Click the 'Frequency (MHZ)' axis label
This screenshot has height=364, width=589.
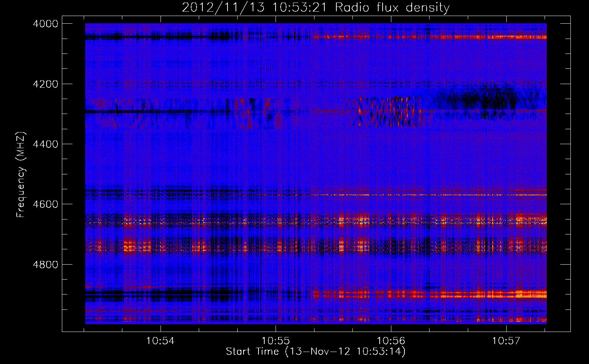pyautogui.click(x=21, y=175)
